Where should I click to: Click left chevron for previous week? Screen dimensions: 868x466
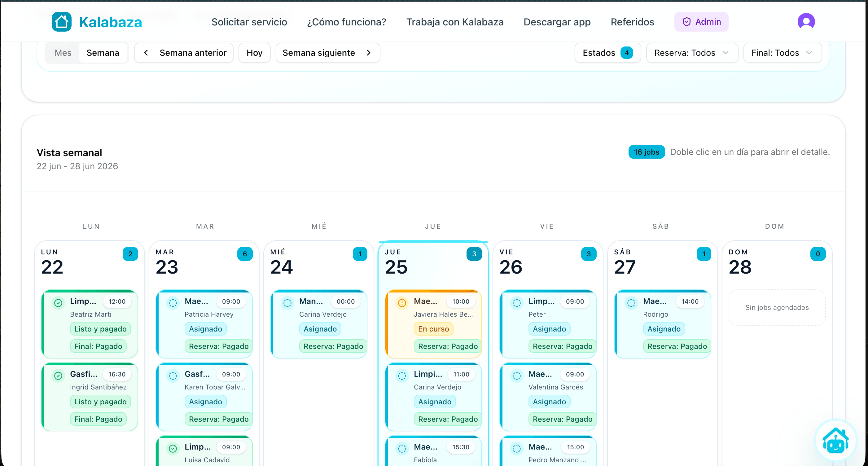point(146,53)
